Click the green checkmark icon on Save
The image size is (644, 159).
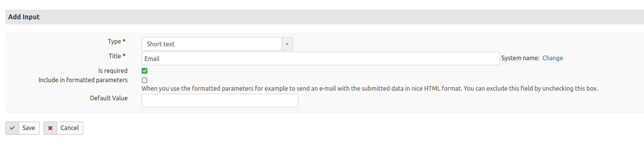point(12,128)
